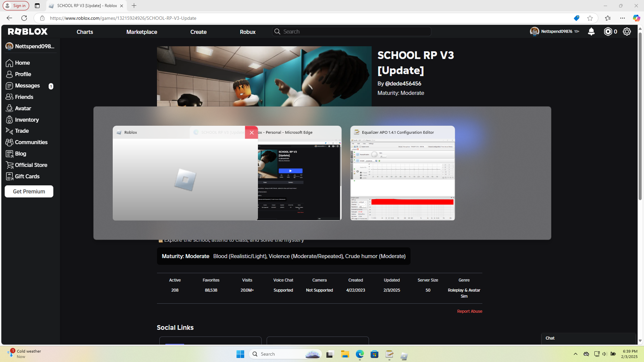Viewport: 644px width, 362px height.
Task: Click the Roblox search field
Action: (x=352, y=32)
